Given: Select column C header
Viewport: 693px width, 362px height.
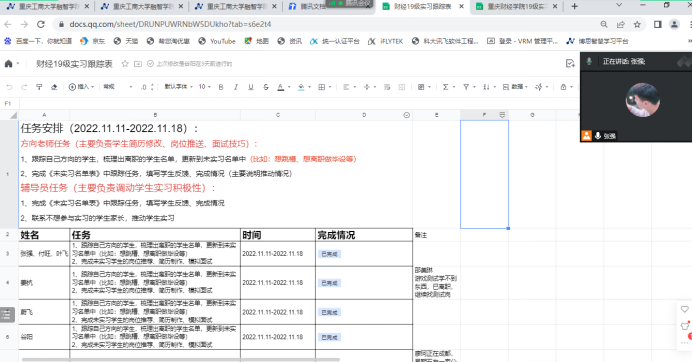Looking at the screenshot, I should point(278,115).
